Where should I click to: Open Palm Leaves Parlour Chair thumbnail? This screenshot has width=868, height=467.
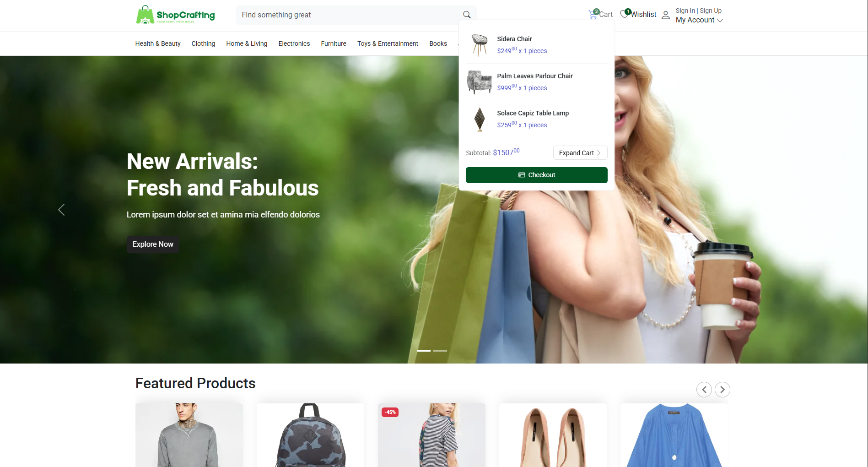[479, 82]
